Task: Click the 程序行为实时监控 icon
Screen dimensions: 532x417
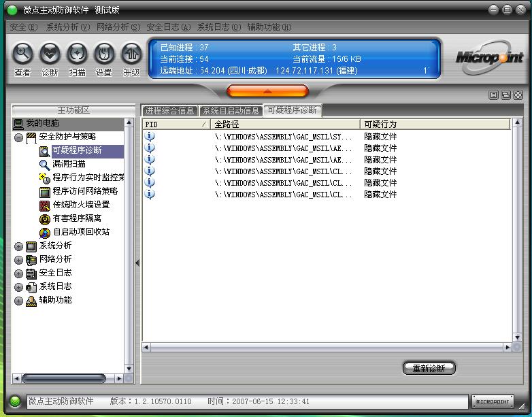Action: [44, 178]
